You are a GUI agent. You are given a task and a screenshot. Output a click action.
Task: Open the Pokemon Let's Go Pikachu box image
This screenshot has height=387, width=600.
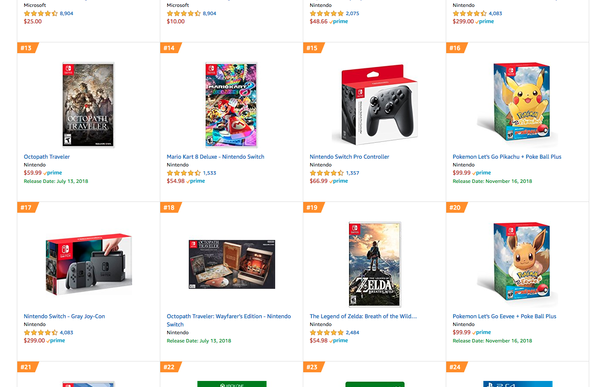point(517,104)
